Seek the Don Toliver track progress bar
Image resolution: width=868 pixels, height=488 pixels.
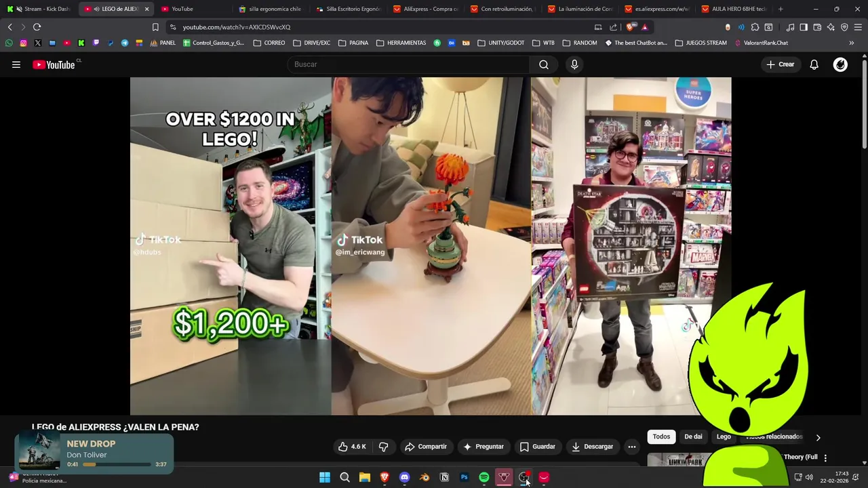click(117, 464)
